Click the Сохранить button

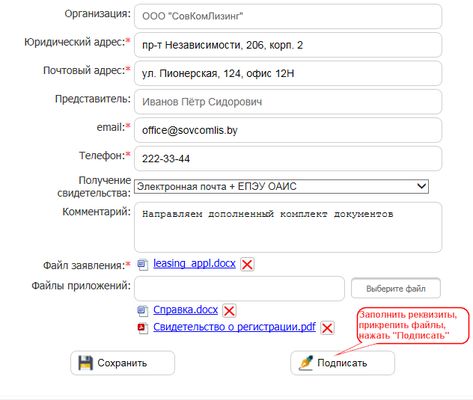[x=122, y=363]
